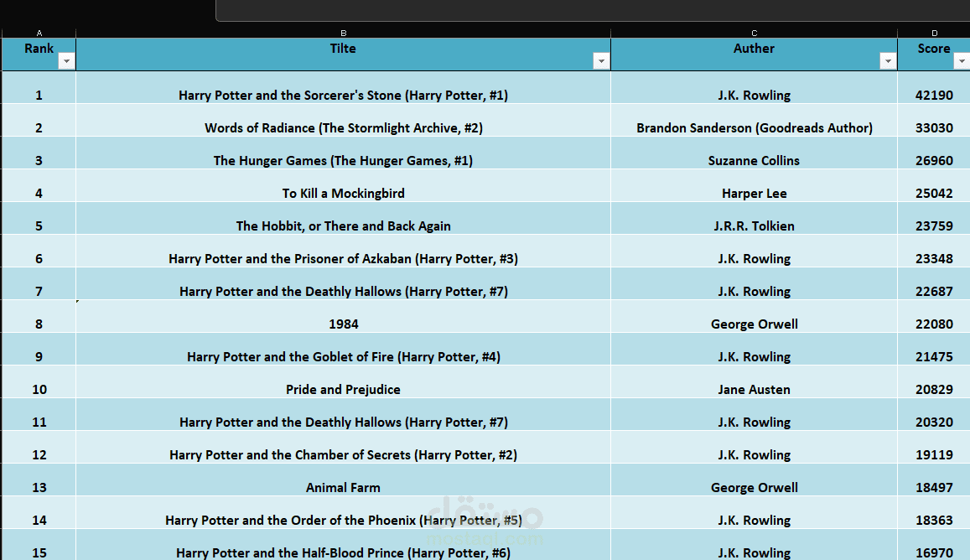
Task: Open the Rank column filter dropdown
Action: click(66, 60)
